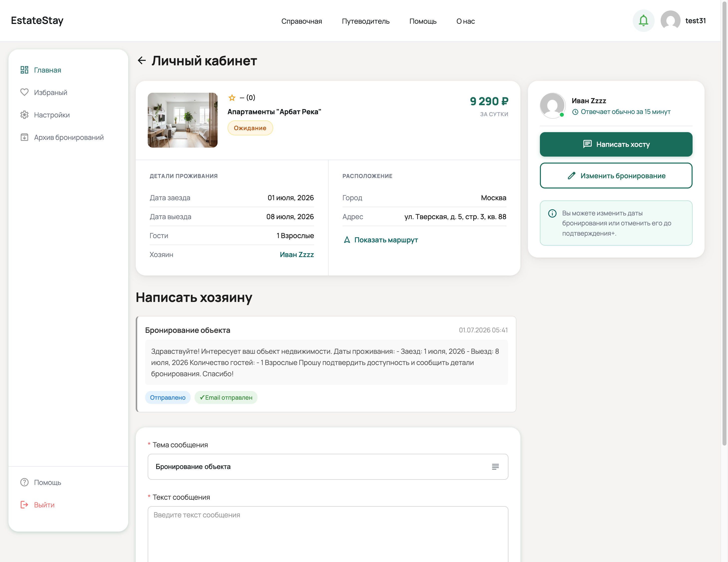Click the message body starting Здравствуйте!
The width and height of the screenshot is (728, 562).
click(x=326, y=363)
